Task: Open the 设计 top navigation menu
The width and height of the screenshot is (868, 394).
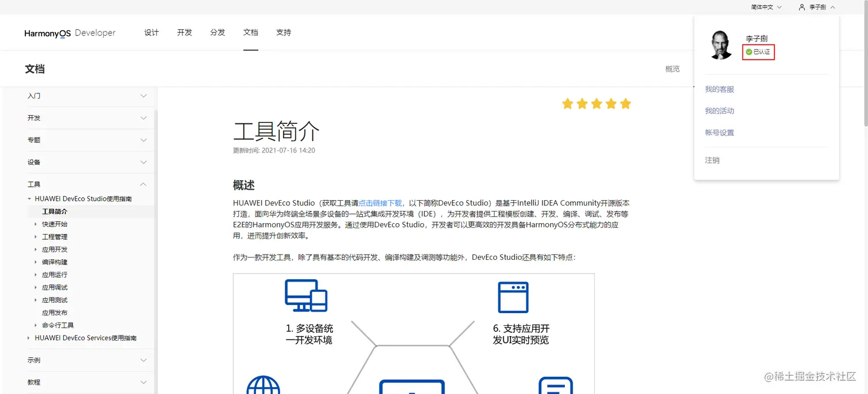Action: pyautogui.click(x=152, y=33)
